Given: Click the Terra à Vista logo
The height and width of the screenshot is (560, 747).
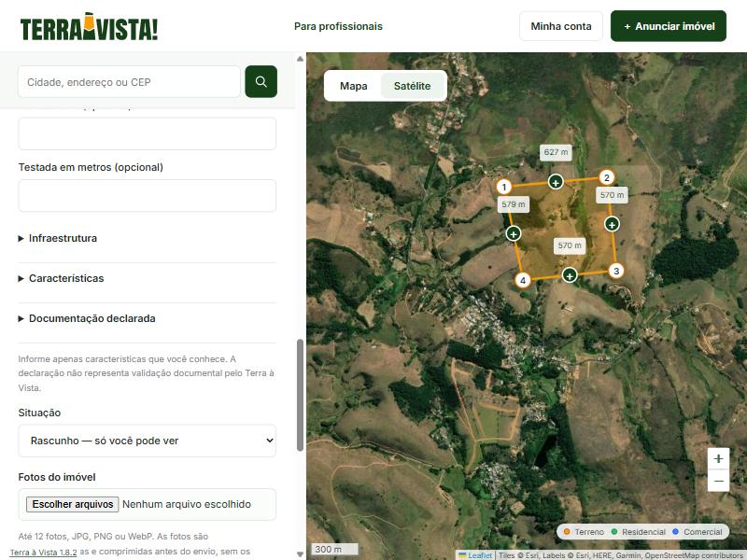Looking at the screenshot, I should click(89, 27).
